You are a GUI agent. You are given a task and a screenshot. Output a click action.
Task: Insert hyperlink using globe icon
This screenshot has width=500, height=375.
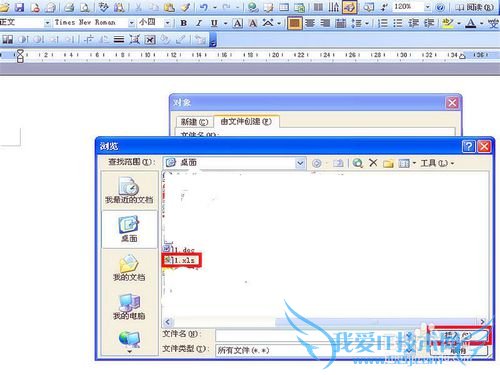click(253, 7)
